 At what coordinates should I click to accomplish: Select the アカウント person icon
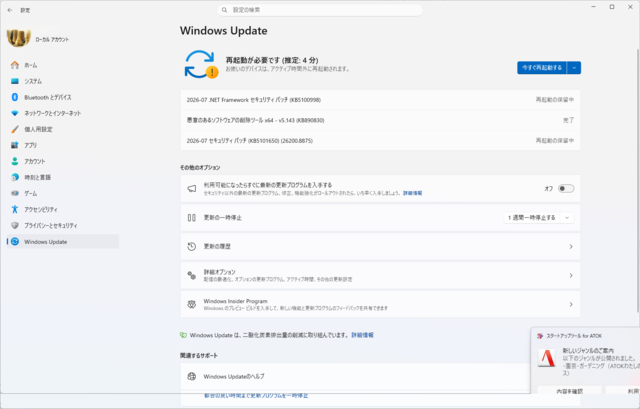coord(15,161)
